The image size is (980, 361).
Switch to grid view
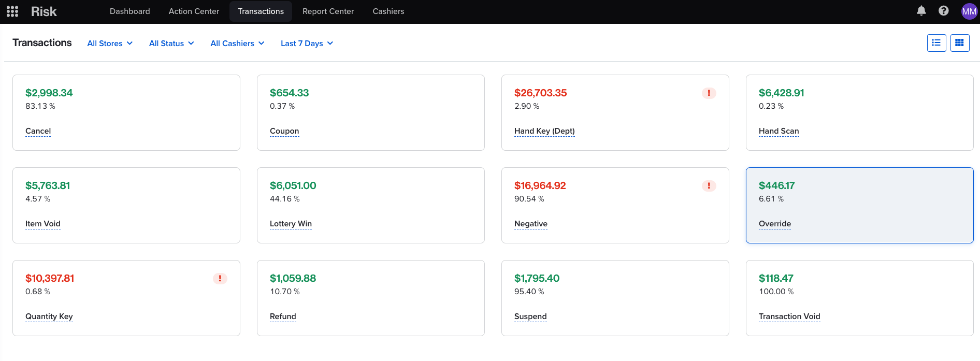pyautogui.click(x=959, y=43)
